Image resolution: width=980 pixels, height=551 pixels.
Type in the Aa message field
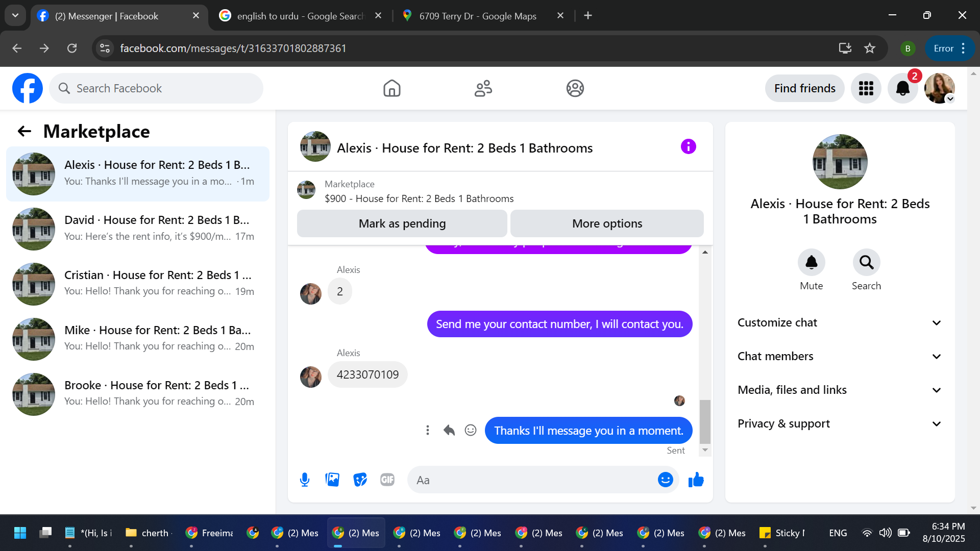pyautogui.click(x=531, y=480)
